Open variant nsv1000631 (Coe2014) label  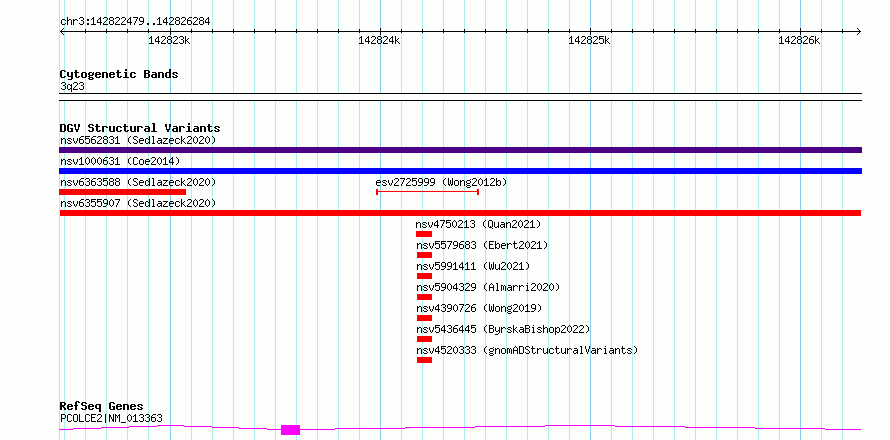[x=120, y=161]
